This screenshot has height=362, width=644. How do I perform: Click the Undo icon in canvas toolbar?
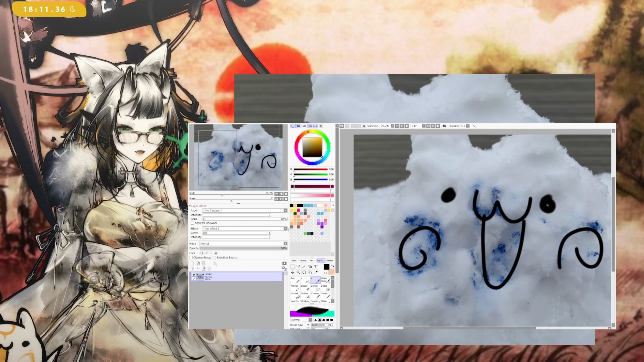pos(342,126)
